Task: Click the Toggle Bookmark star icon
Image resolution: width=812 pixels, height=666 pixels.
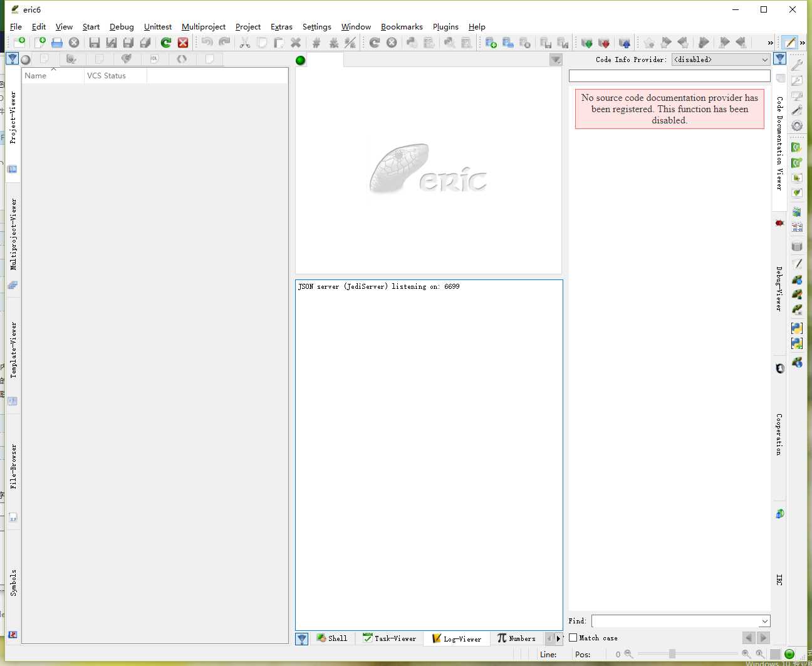Action: [649, 42]
